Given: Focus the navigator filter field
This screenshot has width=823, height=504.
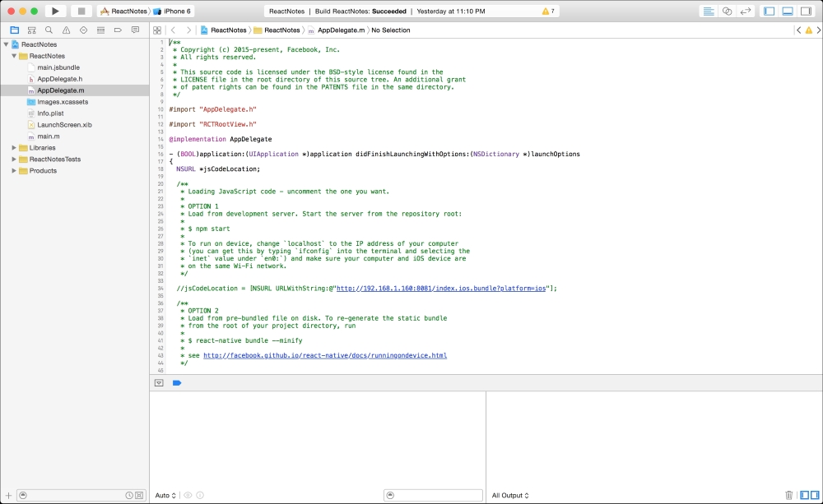Looking at the screenshot, I should (81, 495).
